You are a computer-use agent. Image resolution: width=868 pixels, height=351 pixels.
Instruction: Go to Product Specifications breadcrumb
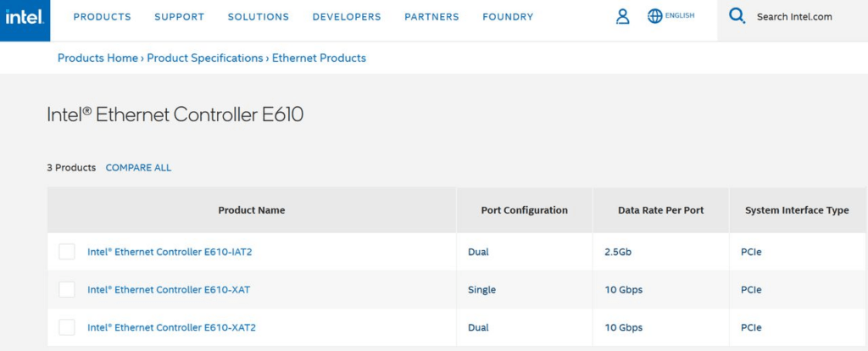click(x=205, y=58)
